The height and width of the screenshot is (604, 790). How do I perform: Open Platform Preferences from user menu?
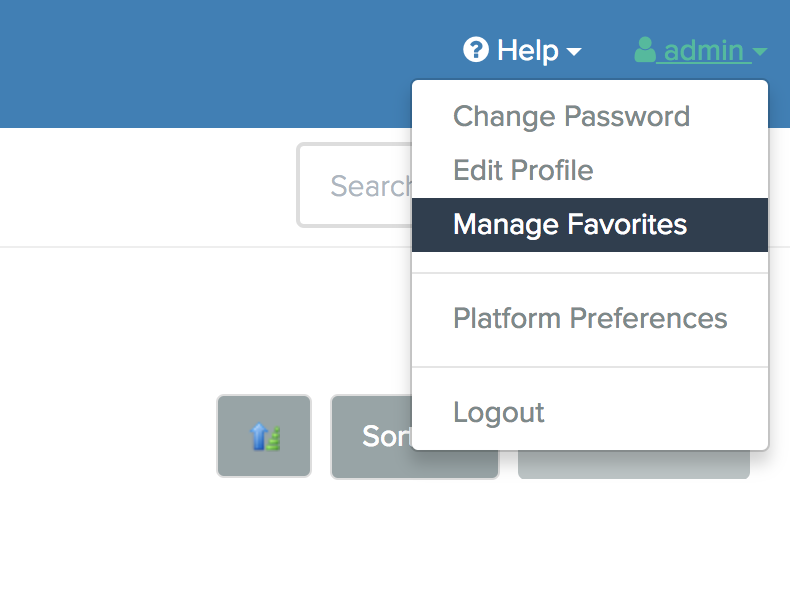click(590, 318)
